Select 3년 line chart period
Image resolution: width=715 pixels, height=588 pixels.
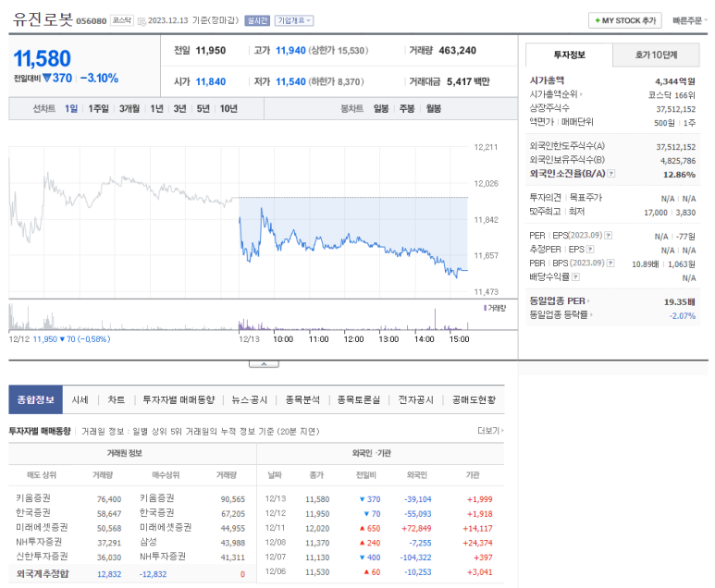click(179, 108)
